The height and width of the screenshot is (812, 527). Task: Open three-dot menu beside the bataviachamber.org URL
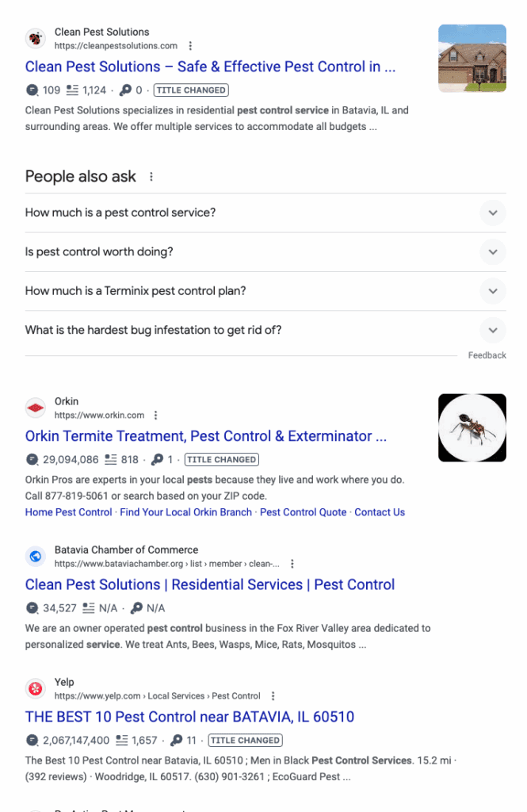(x=292, y=564)
